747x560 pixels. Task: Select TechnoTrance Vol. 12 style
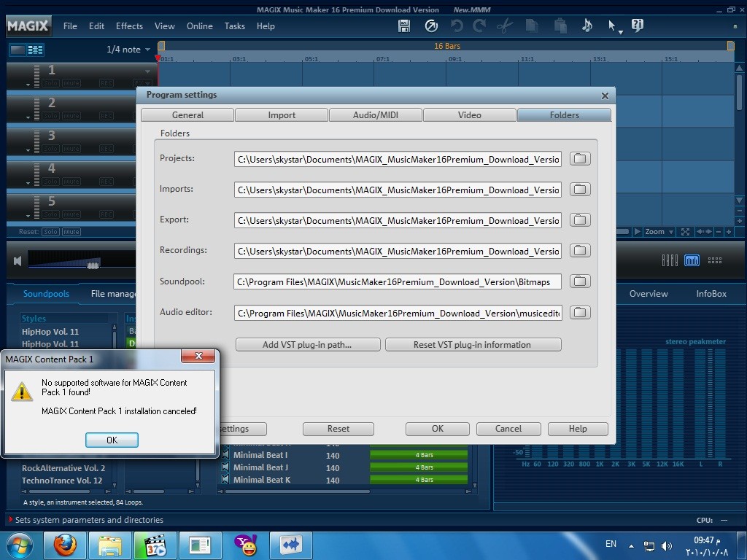click(62, 481)
